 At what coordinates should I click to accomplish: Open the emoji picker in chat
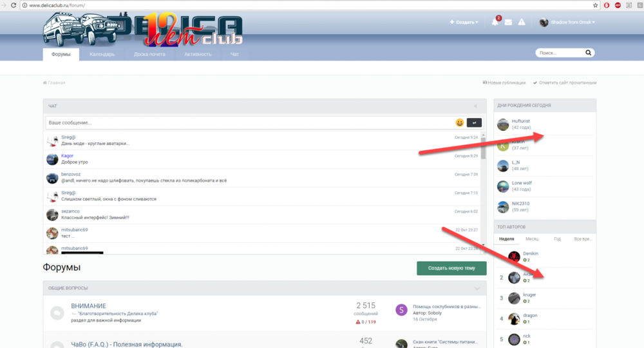pyautogui.click(x=460, y=122)
